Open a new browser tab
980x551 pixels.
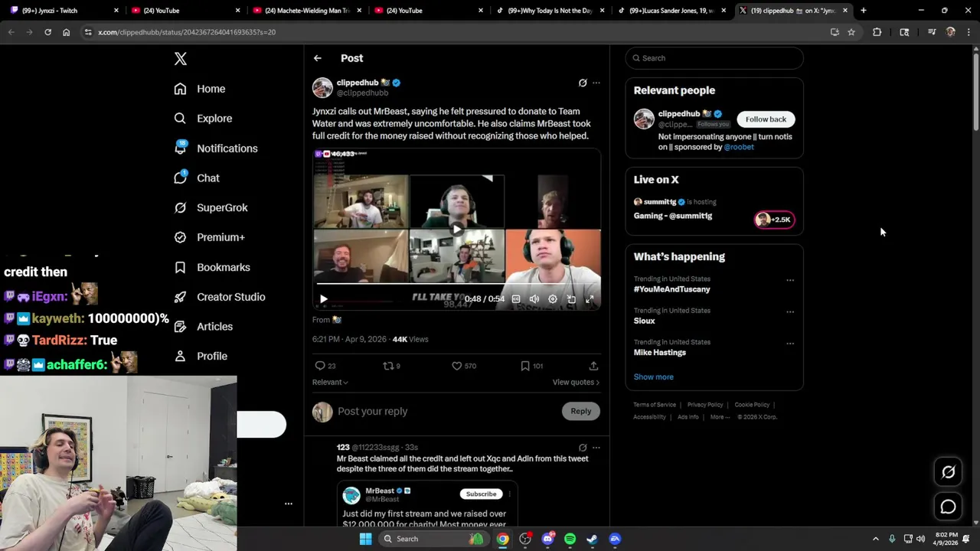pos(864,11)
